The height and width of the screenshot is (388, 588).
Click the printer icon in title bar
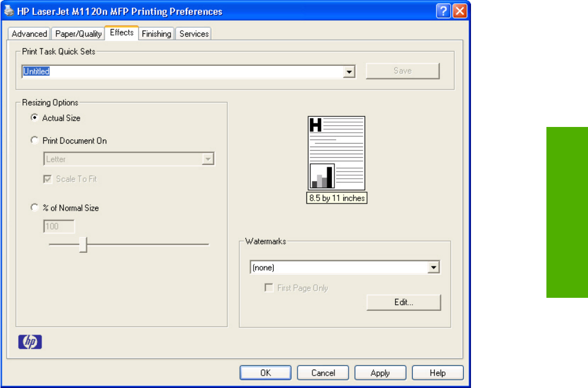pyautogui.click(x=9, y=11)
